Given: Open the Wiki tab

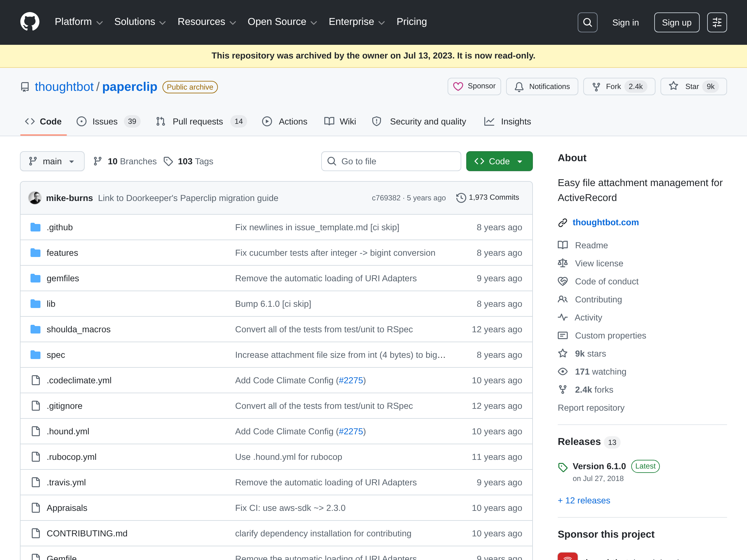Looking at the screenshot, I should coord(340,122).
